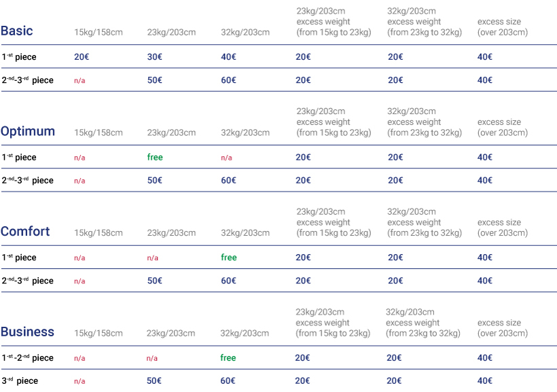Click Basic 2nd-3rd piece 50€ price
Viewport: 557px width, 392px height.
coord(154,80)
